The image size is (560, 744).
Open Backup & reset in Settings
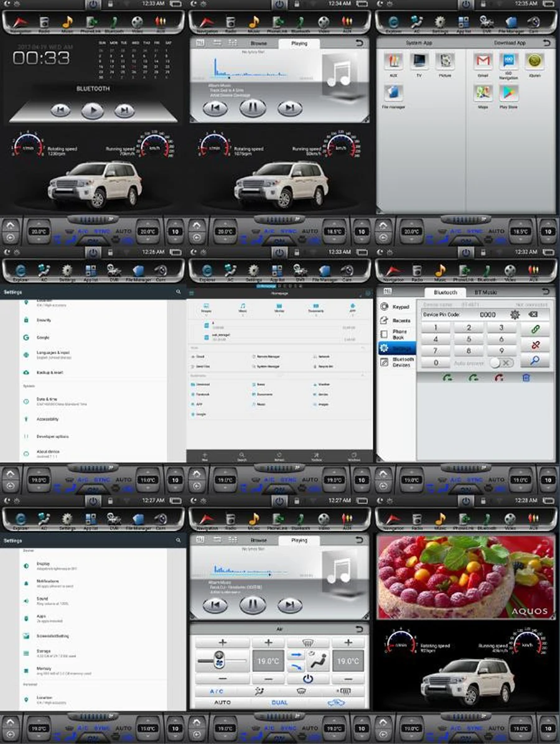(x=93, y=373)
